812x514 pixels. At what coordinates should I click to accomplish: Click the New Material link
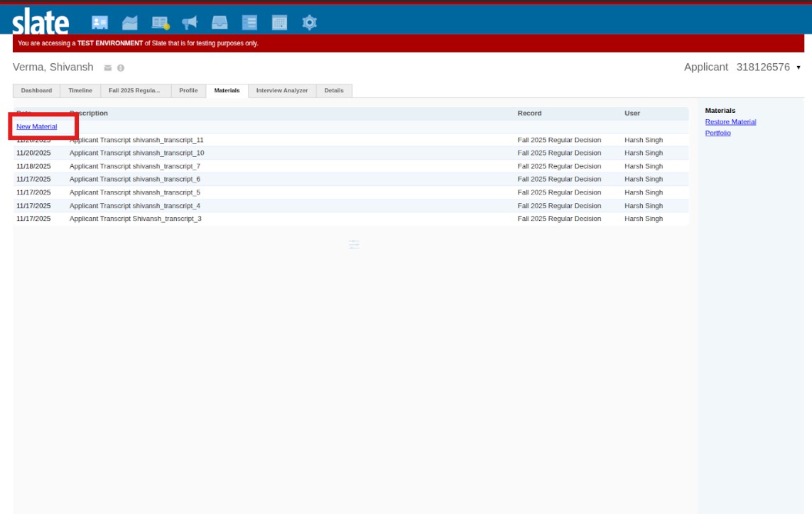tap(37, 126)
